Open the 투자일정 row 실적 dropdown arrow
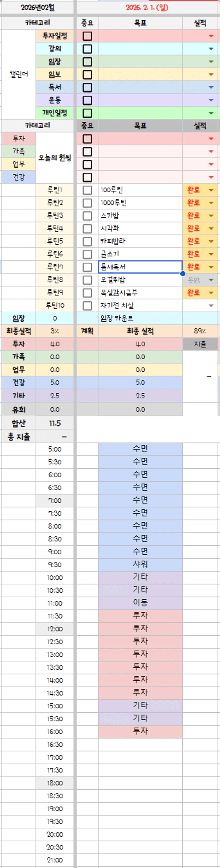 click(x=211, y=36)
